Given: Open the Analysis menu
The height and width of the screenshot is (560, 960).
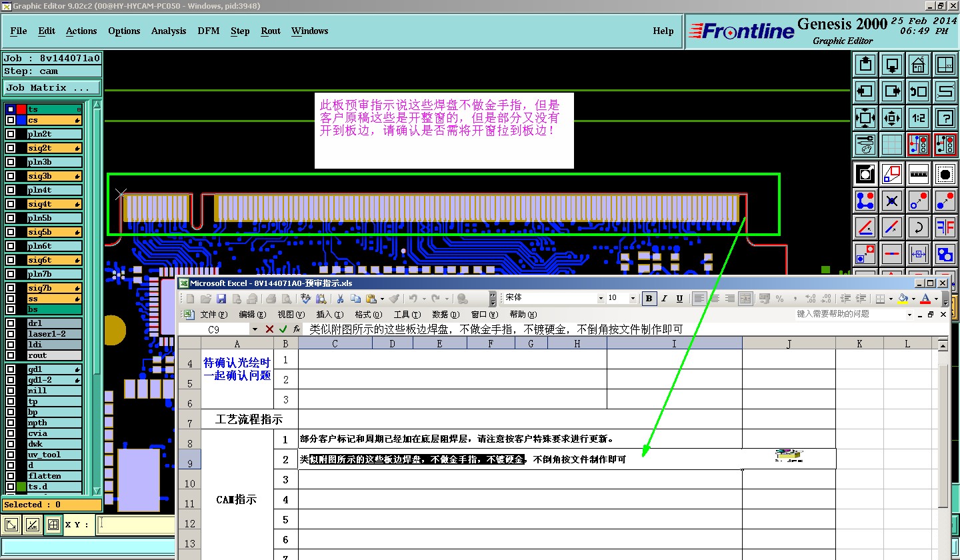Looking at the screenshot, I should coord(169,31).
